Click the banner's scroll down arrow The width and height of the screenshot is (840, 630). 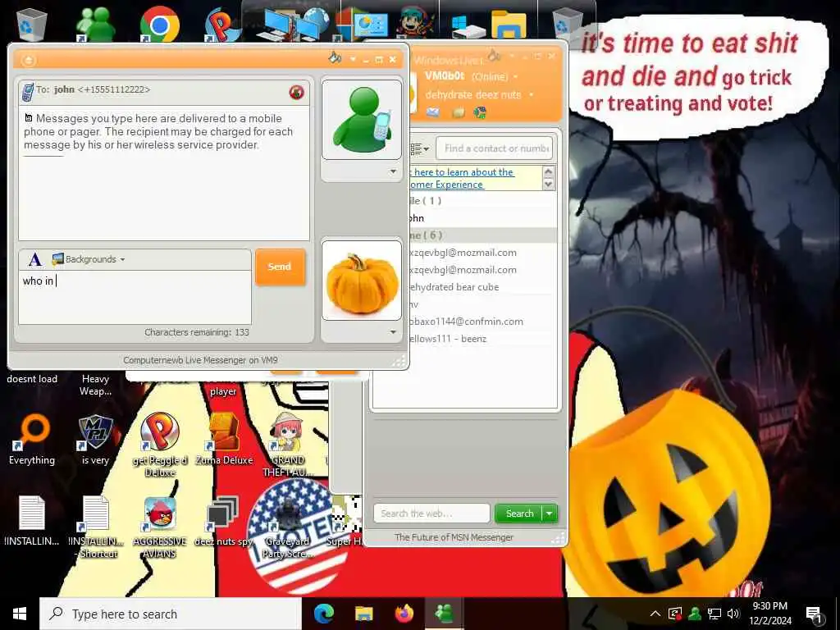point(548,185)
